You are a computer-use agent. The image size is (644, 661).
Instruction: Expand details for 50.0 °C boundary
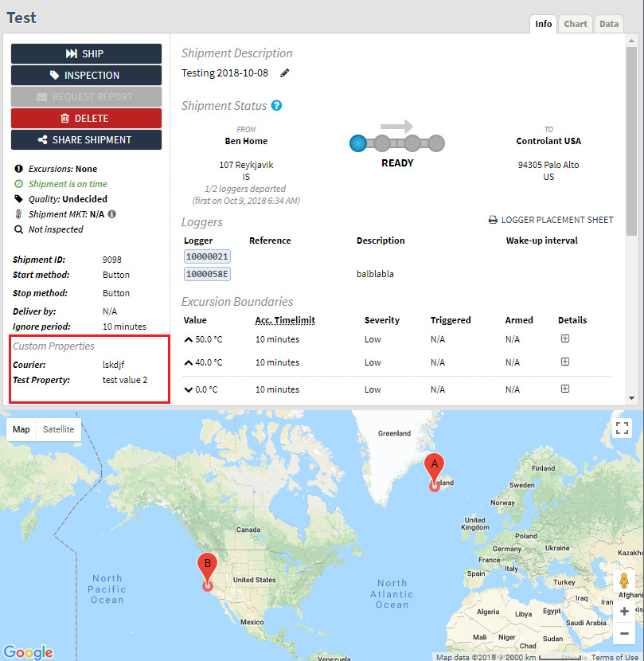[x=565, y=338]
